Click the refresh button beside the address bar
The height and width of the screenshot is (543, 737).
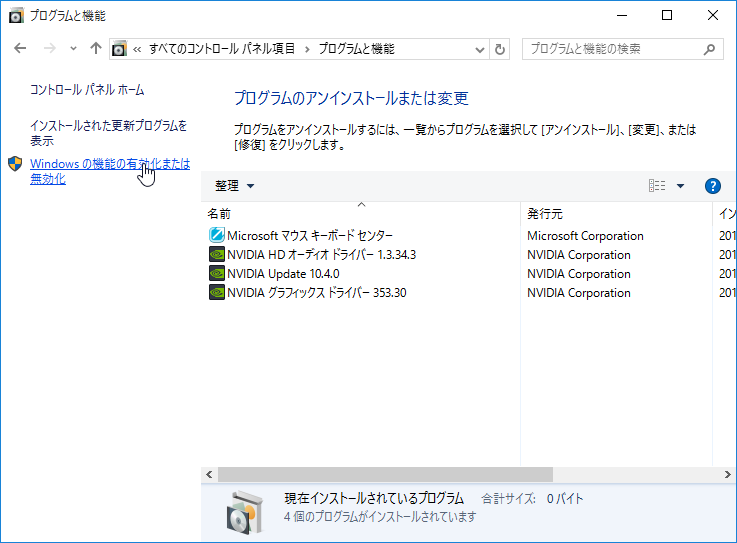point(500,49)
